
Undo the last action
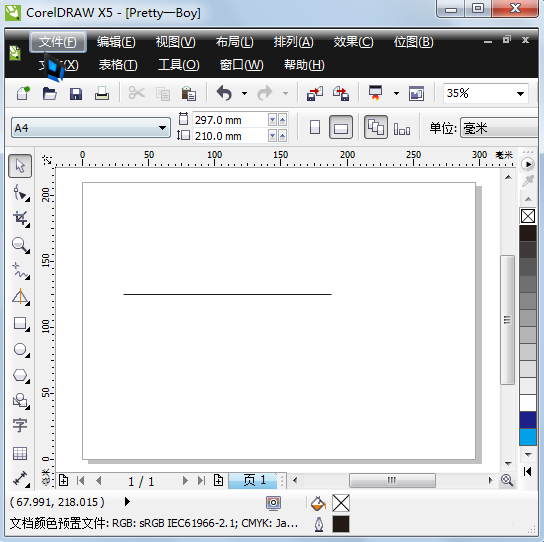(224, 93)
